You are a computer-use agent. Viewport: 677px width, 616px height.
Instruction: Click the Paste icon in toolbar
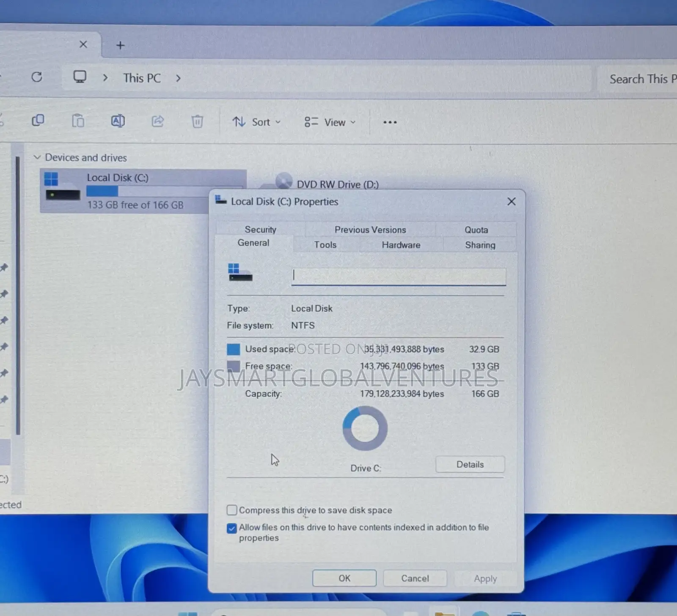[x=78, y=121]
